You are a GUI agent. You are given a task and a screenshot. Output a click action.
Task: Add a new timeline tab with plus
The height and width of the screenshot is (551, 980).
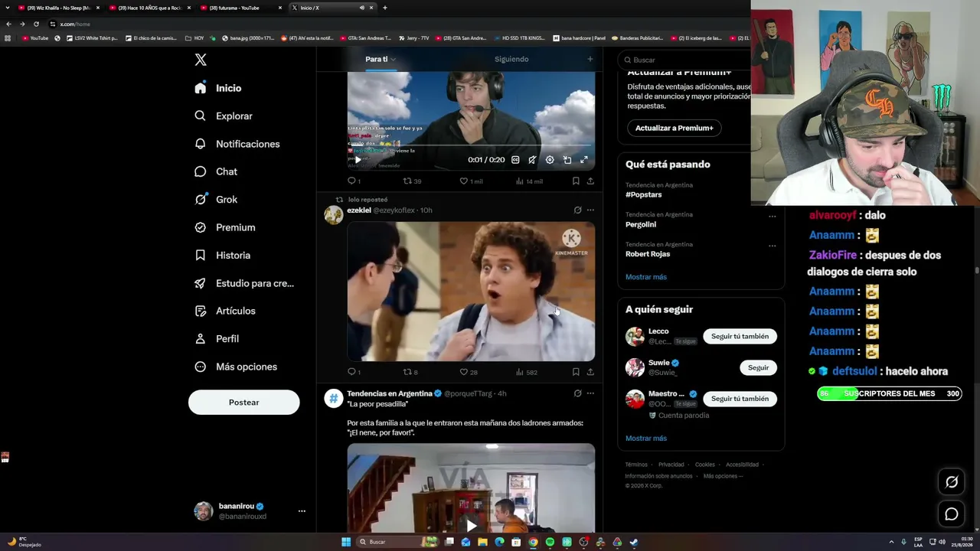pyautogui.click(x=590, y=59)
